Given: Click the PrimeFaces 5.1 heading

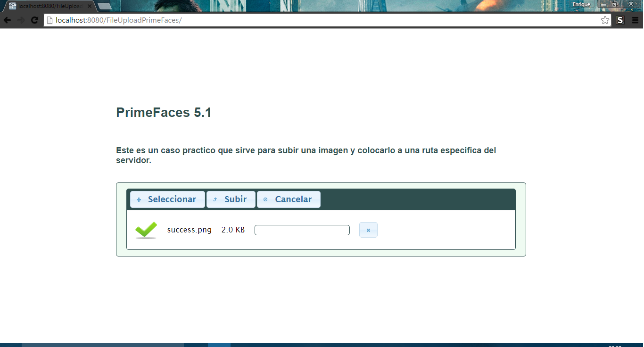Looking at the screenshot, I should [x=164, y=113].
